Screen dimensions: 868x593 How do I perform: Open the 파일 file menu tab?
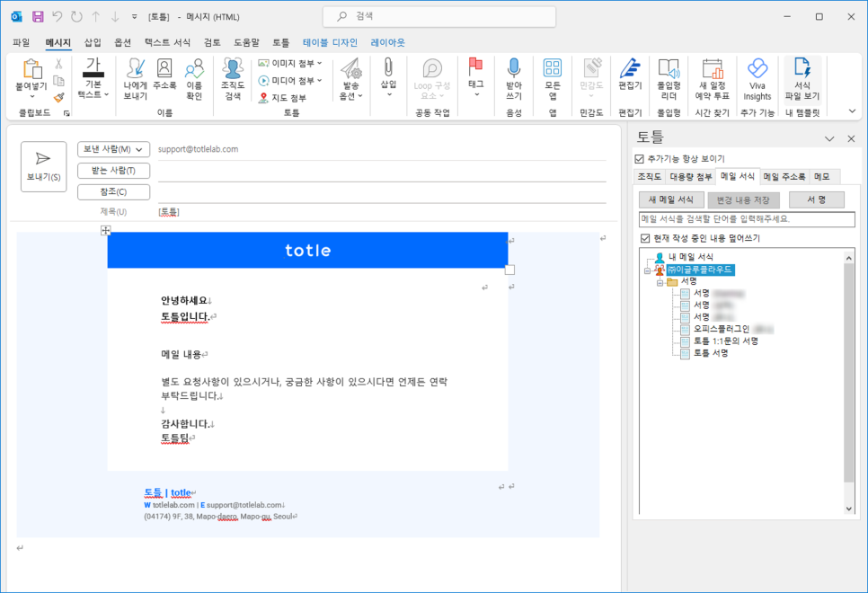click(21, 42)
